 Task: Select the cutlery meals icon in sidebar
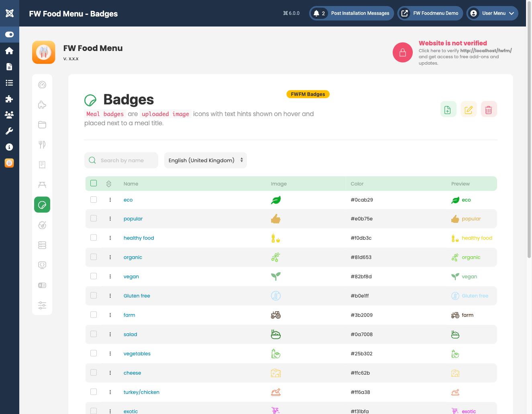point(42,145)
